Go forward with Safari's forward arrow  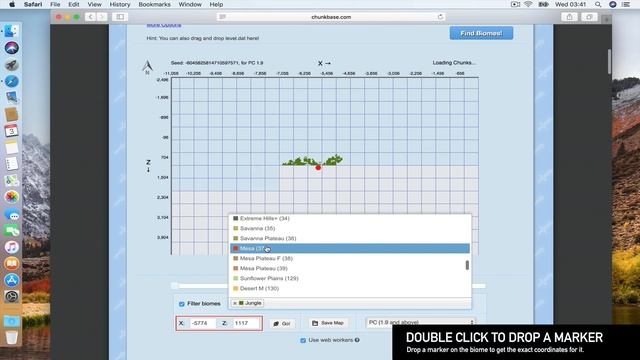coord(102,17)
